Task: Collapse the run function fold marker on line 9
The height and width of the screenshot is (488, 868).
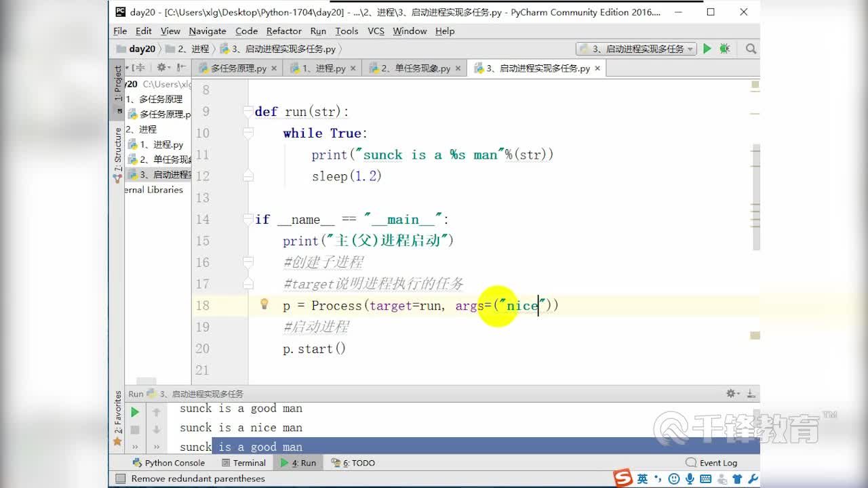Action: (x=247, y=111)
